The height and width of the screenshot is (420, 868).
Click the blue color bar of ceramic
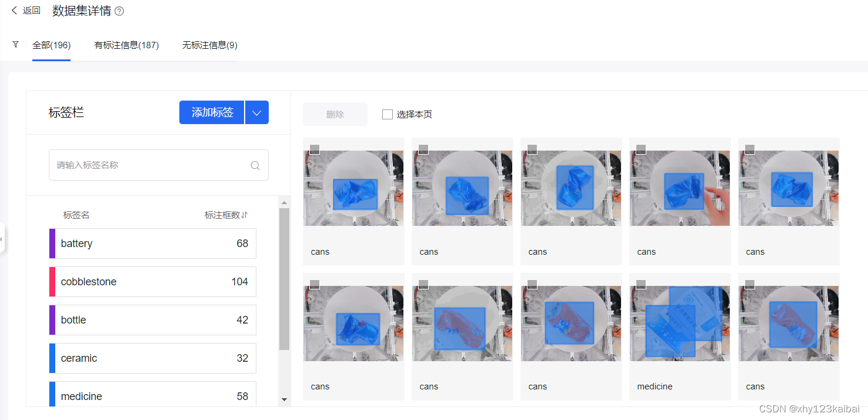pyautogui.click(x=52, y=358)
